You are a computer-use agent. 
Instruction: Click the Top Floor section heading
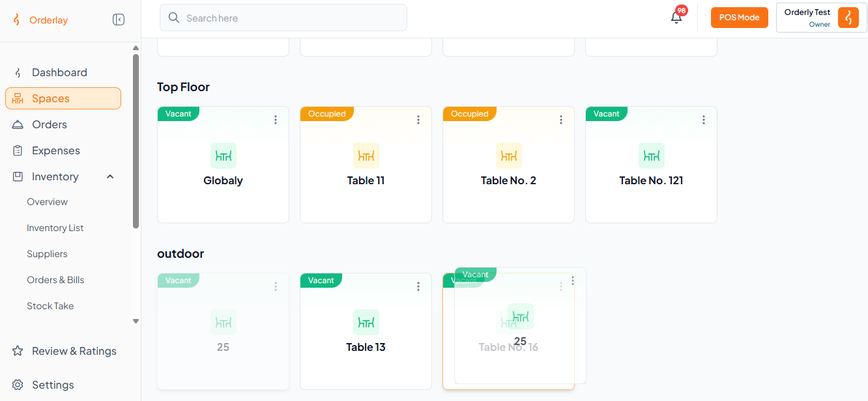click(x=183, y=87)
